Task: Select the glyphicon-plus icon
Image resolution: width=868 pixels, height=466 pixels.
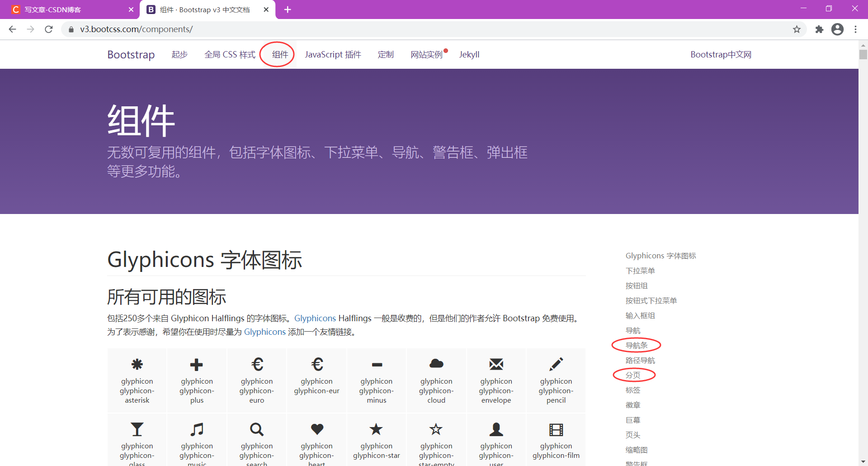Action: [x=197, y=364]
